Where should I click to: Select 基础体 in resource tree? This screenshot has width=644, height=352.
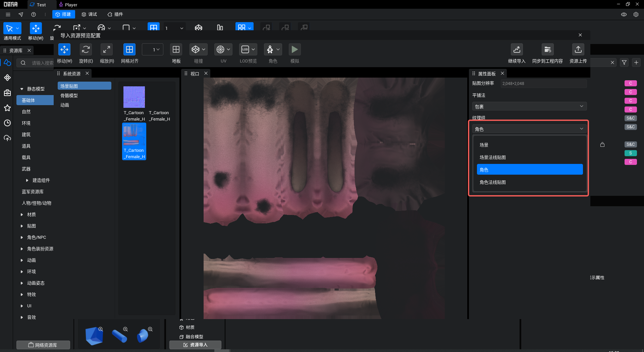point(35,100)
